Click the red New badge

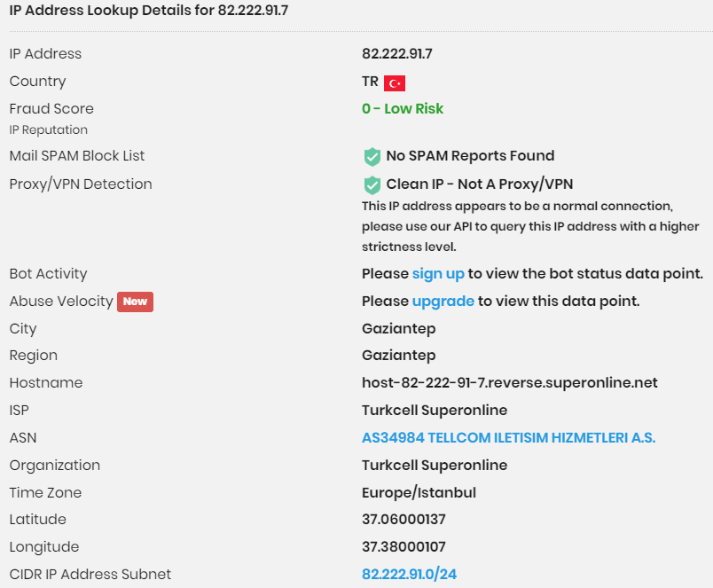(x=135, y=302)
